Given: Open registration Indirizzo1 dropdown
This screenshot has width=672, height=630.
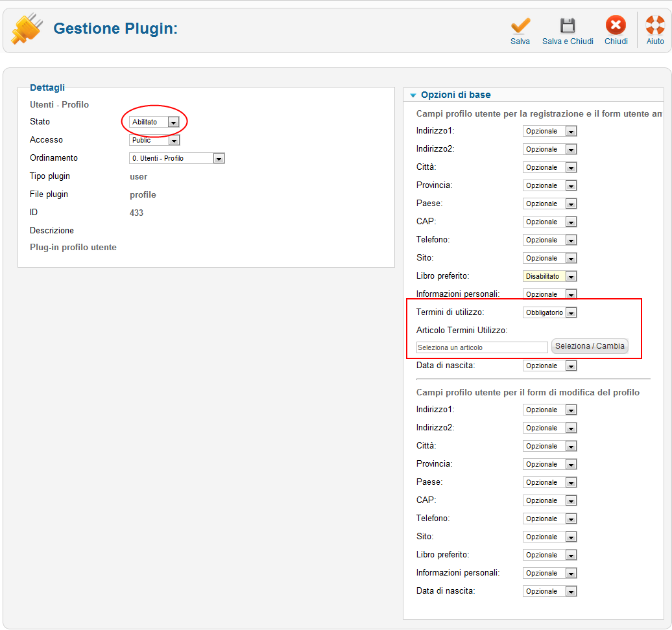Looking at the screenshot, I should (549, 131).
